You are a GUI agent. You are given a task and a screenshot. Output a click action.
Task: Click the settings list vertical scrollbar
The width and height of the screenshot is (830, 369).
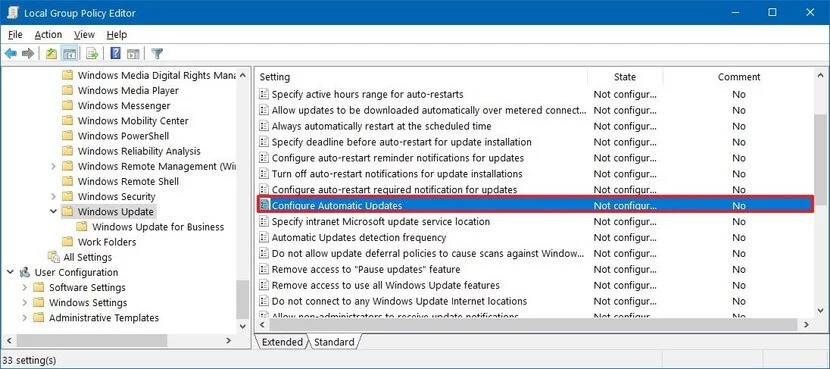[820, 194]
